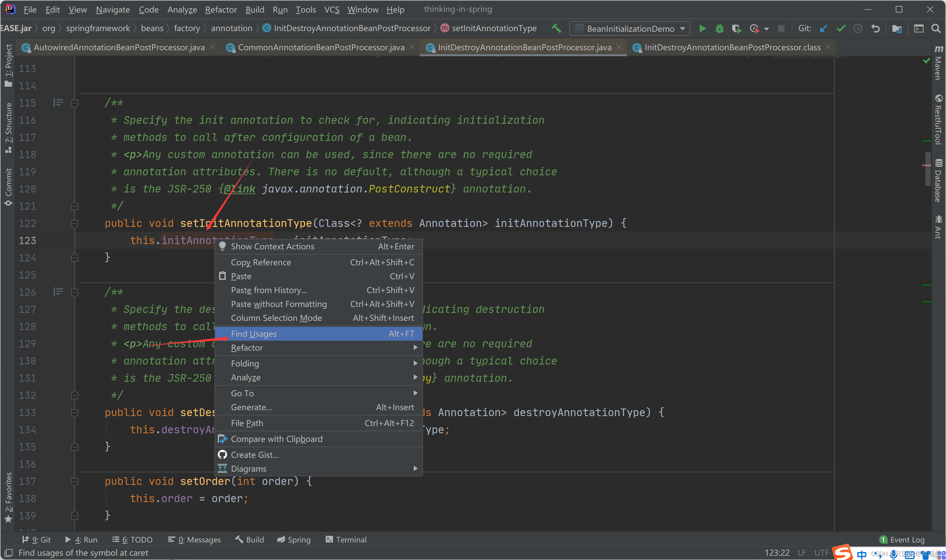Click the Debug bug icon
Screen dimensions: 946x560
[720, 29]
